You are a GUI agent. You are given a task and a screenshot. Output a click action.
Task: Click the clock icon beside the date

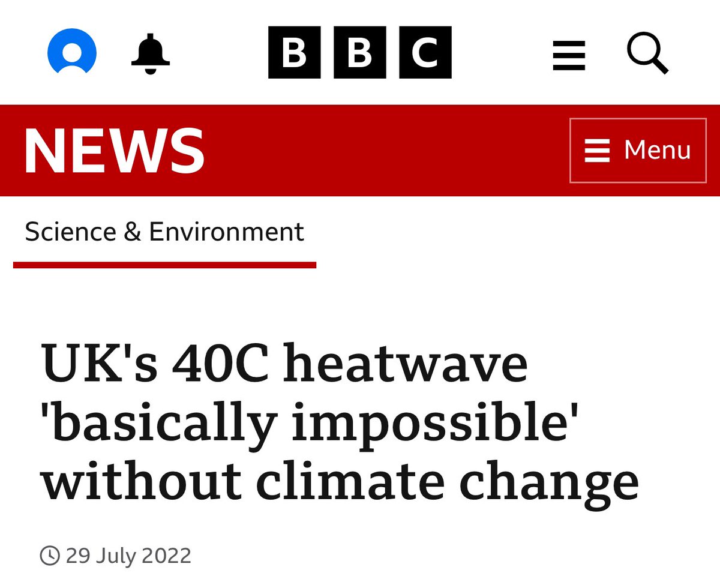50,556
